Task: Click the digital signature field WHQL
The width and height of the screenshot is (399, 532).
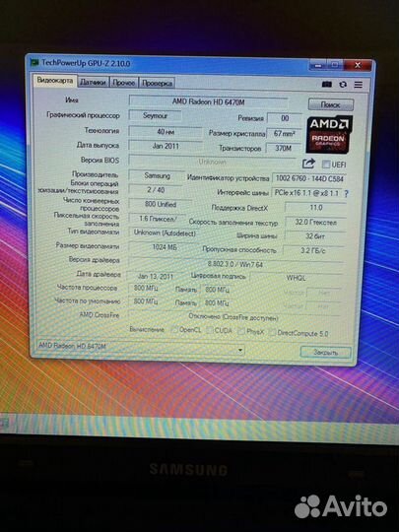Action: pos(296,278)
